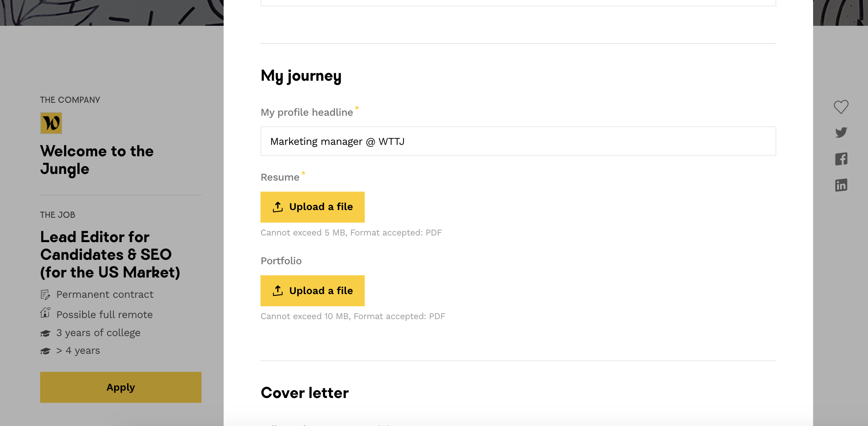Share the job on LinkedIn
Screen dimensions: 868x426
point(841,185)
